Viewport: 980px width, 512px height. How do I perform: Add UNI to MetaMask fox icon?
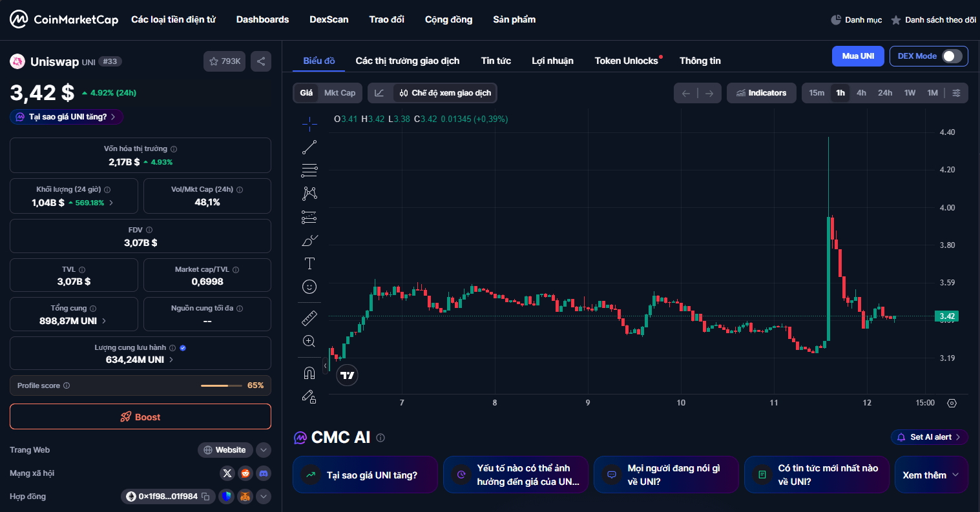245,497
